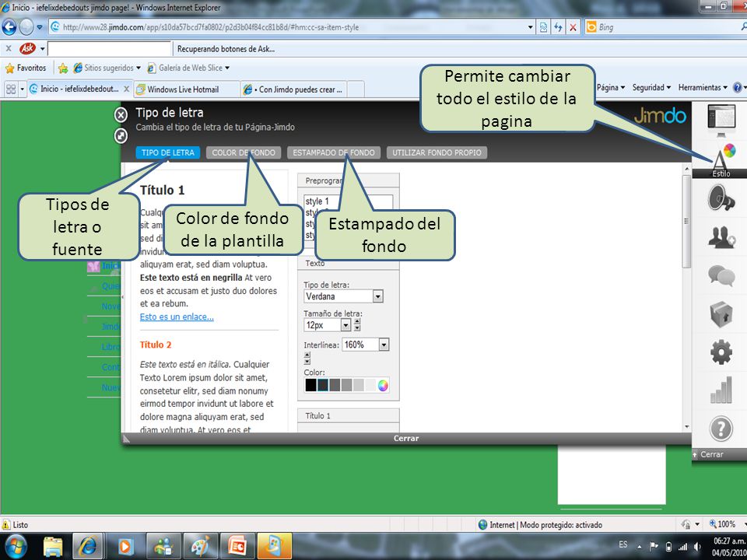Open Galería de Web Slice dropdown
The height and width of the screenshot is (560, 747).
[188, 68]
